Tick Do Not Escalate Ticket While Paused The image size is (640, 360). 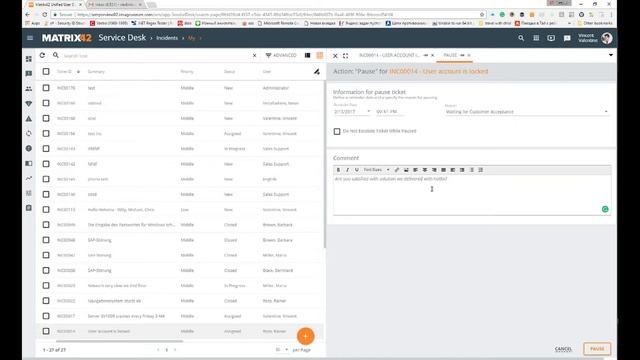(x=337, y=131)
